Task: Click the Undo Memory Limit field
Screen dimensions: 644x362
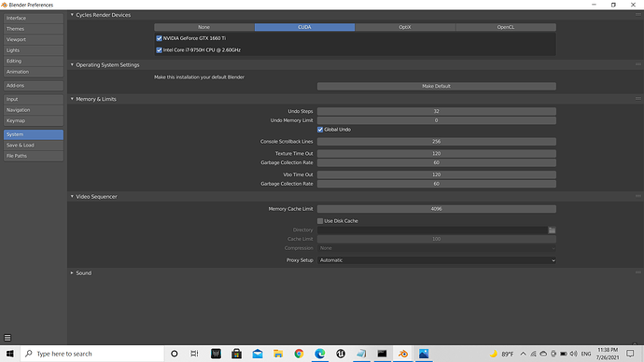Action: pos(437,120)
